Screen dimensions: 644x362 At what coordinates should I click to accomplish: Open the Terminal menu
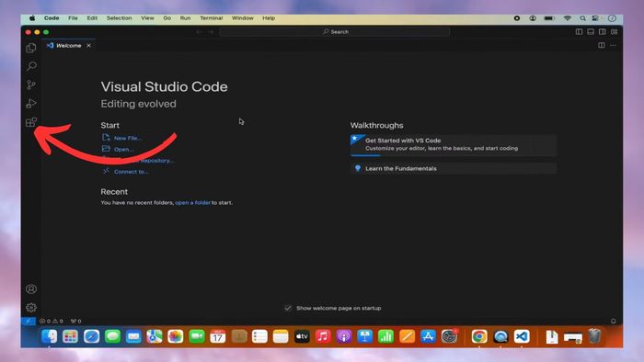[x=211, y=18]
